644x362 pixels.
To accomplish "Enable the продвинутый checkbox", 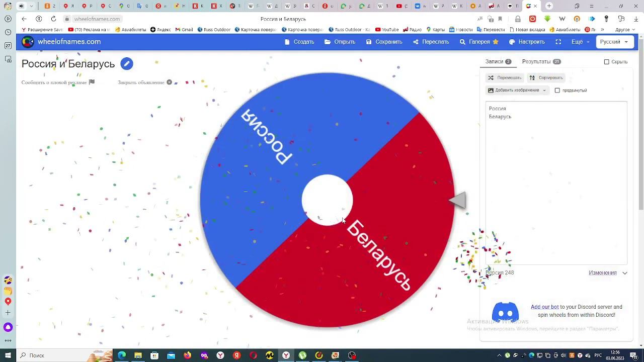I will coord(557,90).
